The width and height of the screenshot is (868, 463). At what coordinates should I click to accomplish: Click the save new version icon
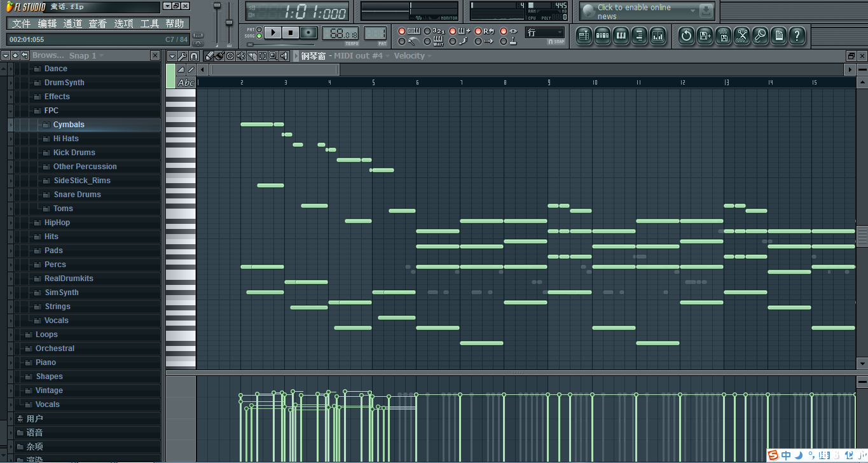705,35
